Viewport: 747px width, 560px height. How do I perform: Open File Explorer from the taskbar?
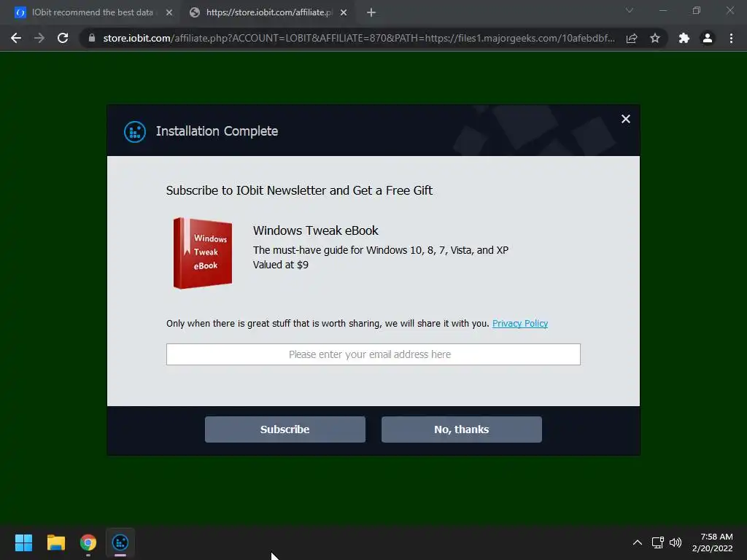pos(55,542)
